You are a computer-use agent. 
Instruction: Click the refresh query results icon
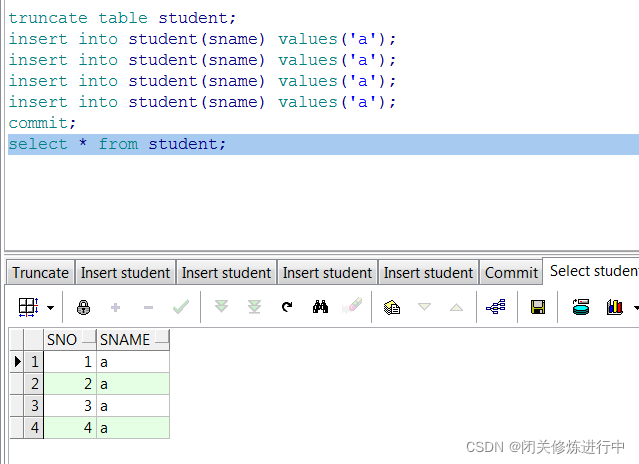click(x=287, y=307)
